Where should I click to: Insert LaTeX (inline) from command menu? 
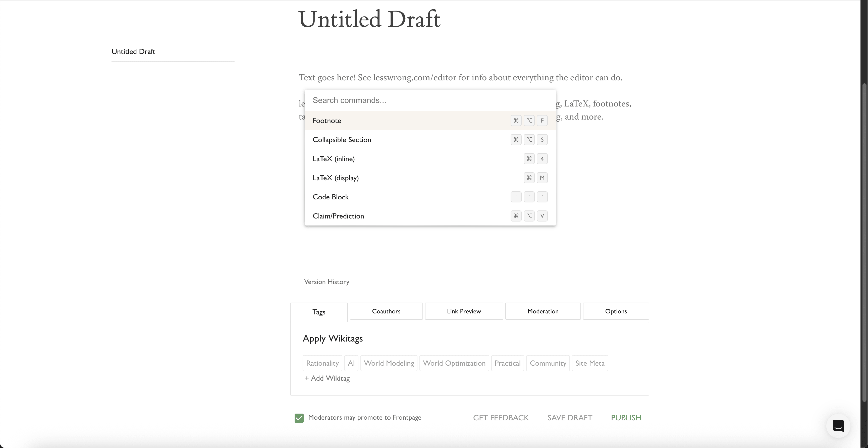[x=333, y=159]
